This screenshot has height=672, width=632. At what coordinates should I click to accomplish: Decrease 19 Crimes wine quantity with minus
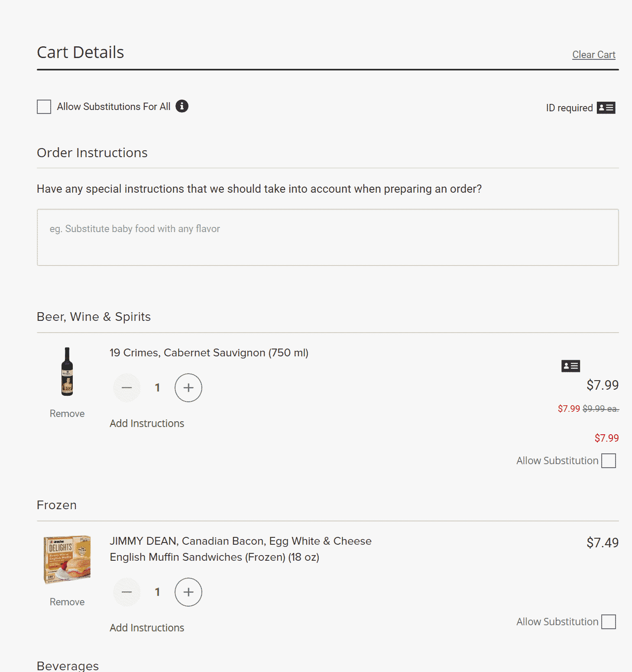tap(127, 388)
